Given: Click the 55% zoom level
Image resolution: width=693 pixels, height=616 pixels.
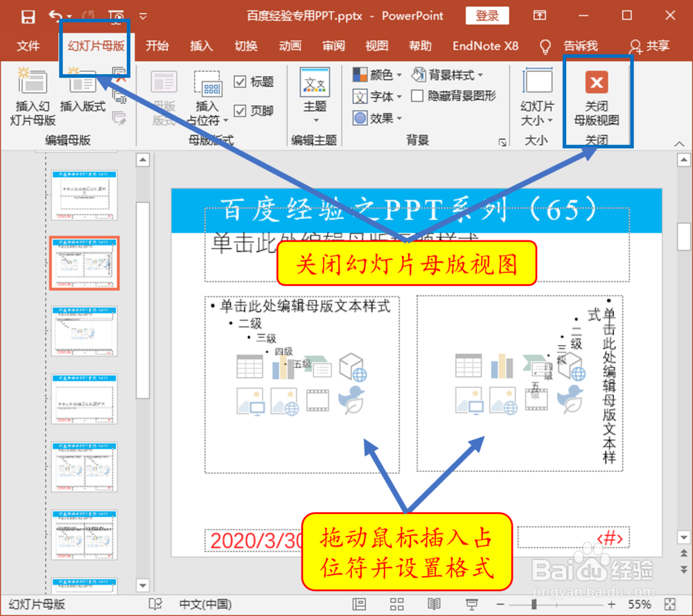Looking at the screenshot, I should (639, 604).
